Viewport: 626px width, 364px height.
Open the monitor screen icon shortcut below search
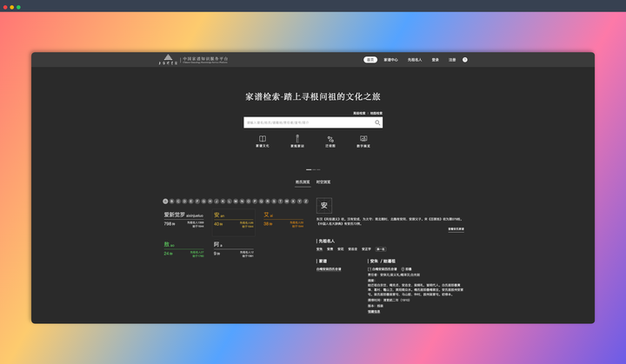(x=363, y=138)
